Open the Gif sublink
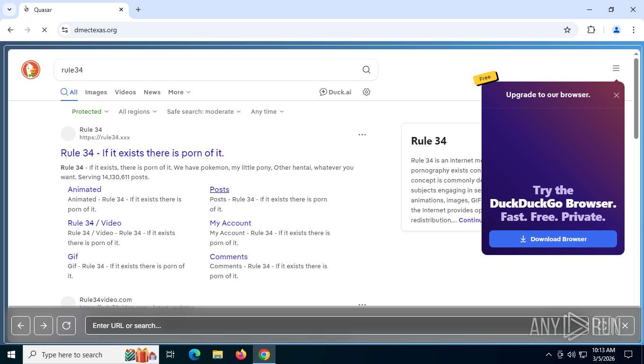The width and height of the screenshot is (644, 364). click(73, 256)
